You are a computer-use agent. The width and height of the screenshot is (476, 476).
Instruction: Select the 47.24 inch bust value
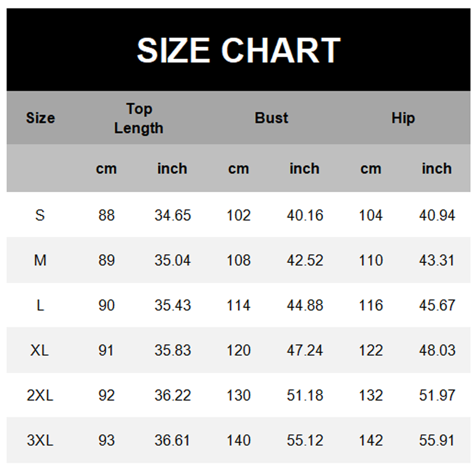click(x=305, y=350)
